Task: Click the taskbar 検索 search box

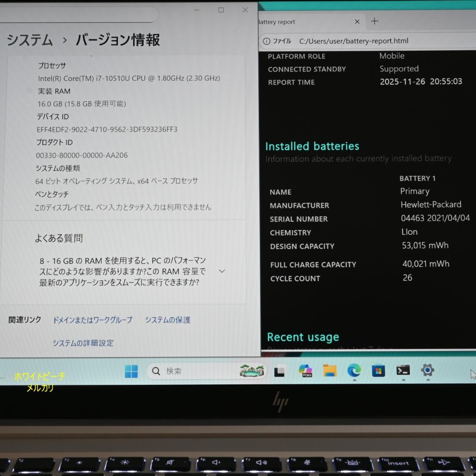Action: (x=190, y=371)
